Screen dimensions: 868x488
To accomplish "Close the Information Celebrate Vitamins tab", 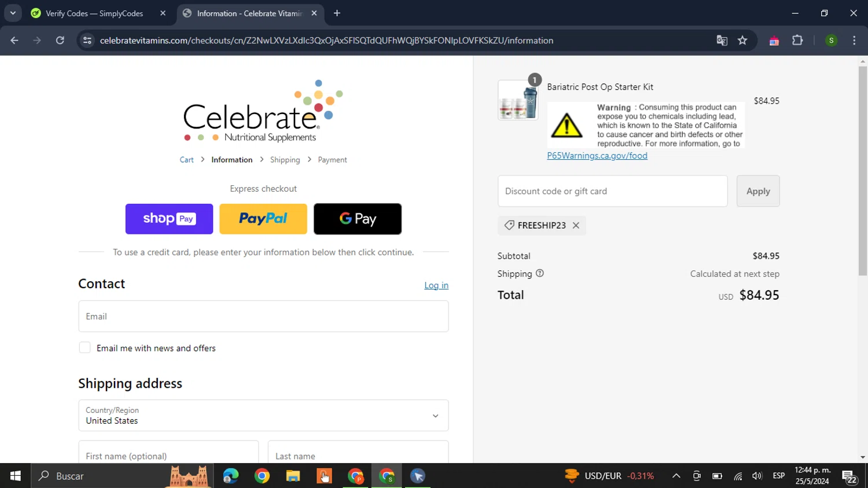I will (314, 13).
